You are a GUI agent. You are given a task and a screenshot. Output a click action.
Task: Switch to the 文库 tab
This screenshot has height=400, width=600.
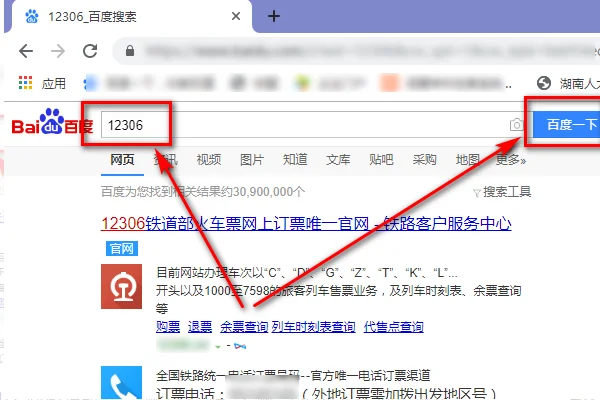pyautogui.click(x=338, y=159)
